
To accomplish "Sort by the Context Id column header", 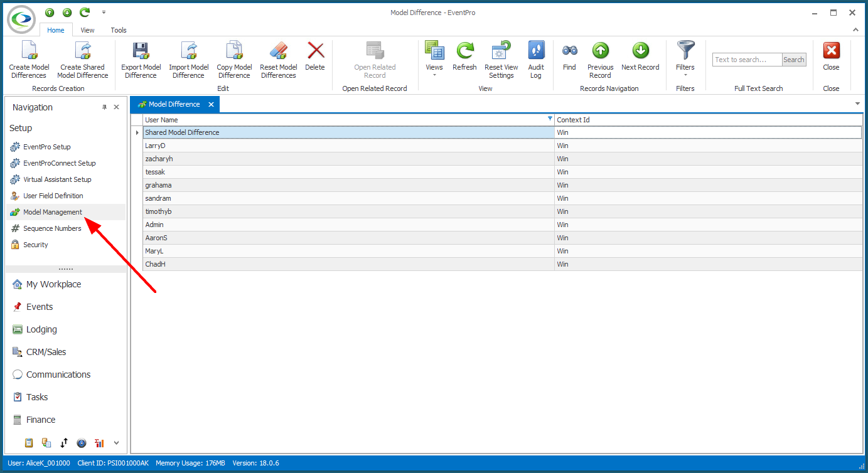I will pyautogui.click(x=709, y=120).
